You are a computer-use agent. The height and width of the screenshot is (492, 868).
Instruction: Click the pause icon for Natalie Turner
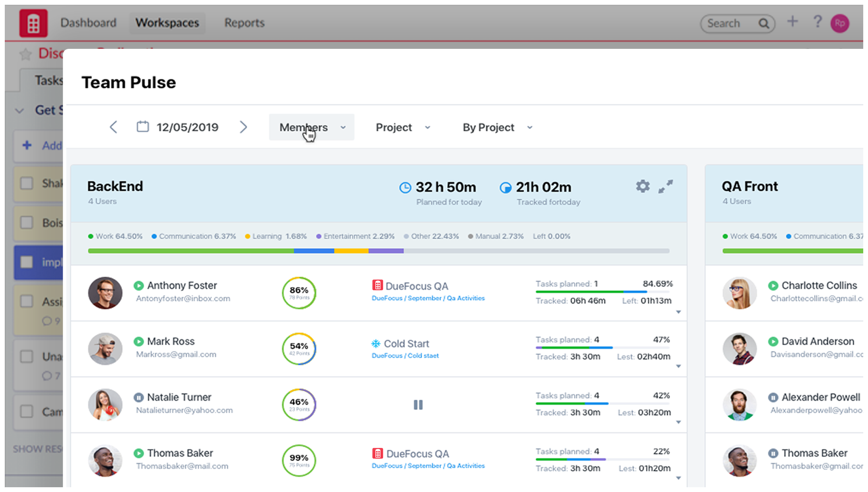coord(418,405)
